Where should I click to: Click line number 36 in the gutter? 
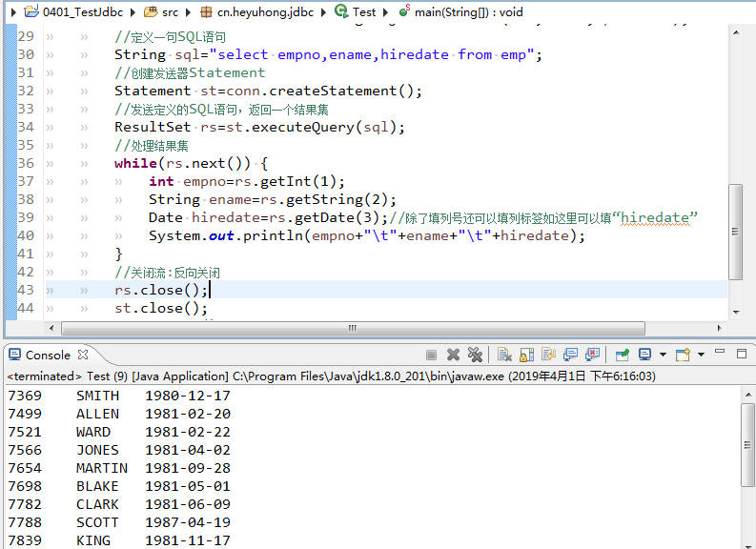click(26, 163)
